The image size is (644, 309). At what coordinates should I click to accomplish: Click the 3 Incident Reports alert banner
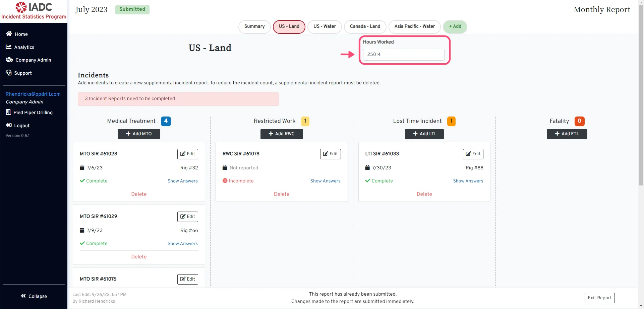tap(178, 99)
